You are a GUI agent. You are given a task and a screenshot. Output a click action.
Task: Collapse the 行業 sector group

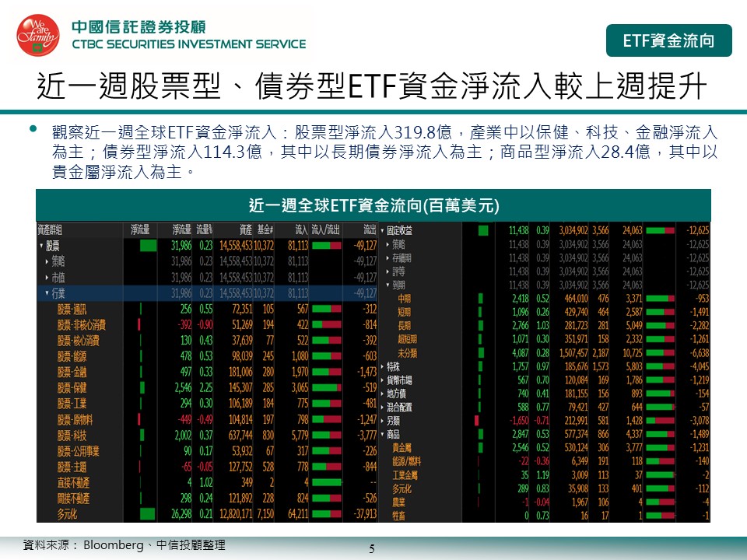[x=47, y=293]
